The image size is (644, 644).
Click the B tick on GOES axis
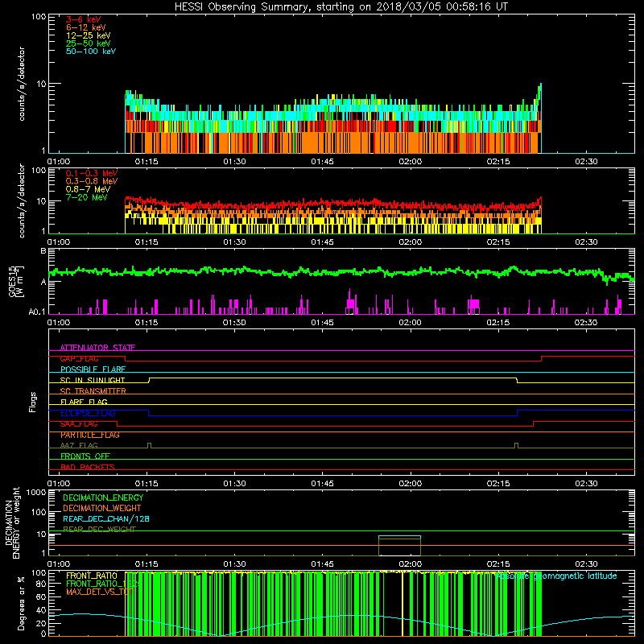(x=43, y=251)
